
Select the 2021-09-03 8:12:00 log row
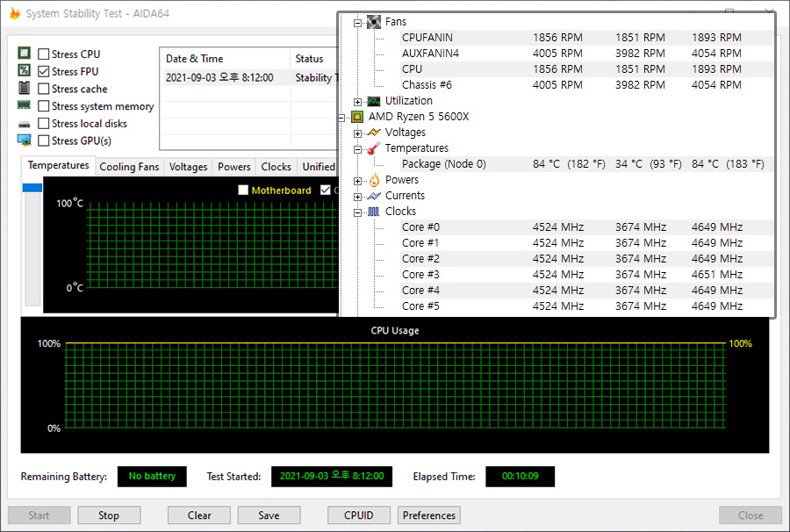(x=249, y=77)
